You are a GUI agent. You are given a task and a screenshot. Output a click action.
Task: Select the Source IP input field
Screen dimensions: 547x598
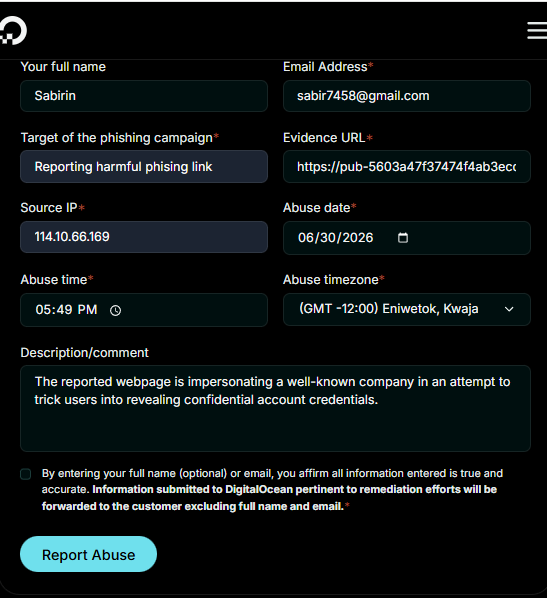pyautogui.click(x=144, y=237)
